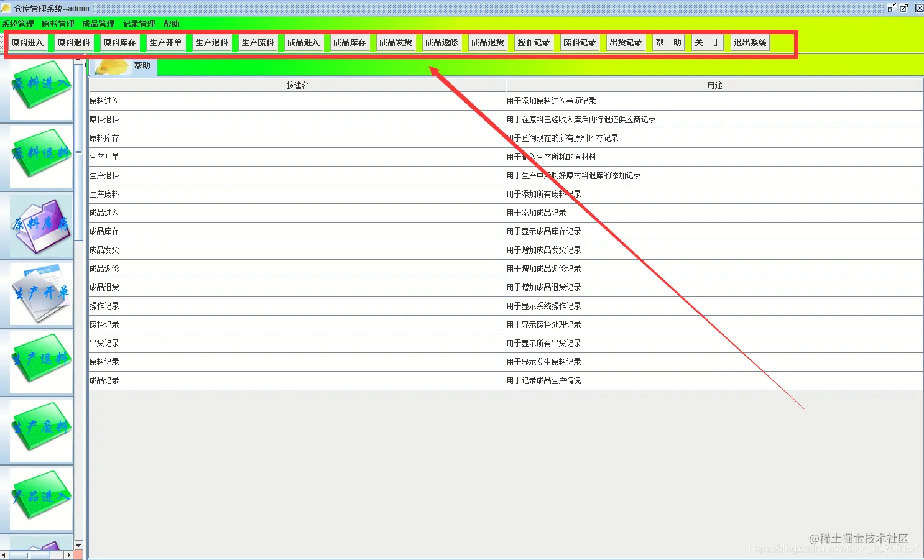Viewport: 924px width, 560px height.
Task: Select the 生产退料 row in table
Action: 506,175
